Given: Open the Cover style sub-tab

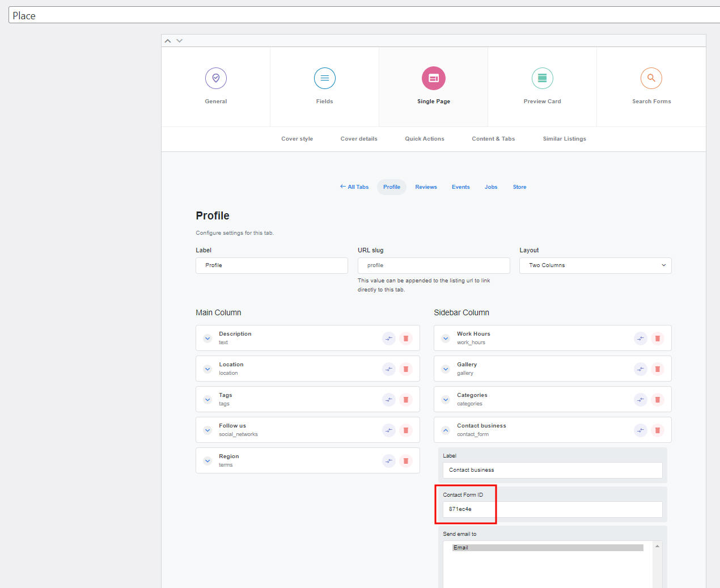Looking at the screenshot, I should point(297,139).
